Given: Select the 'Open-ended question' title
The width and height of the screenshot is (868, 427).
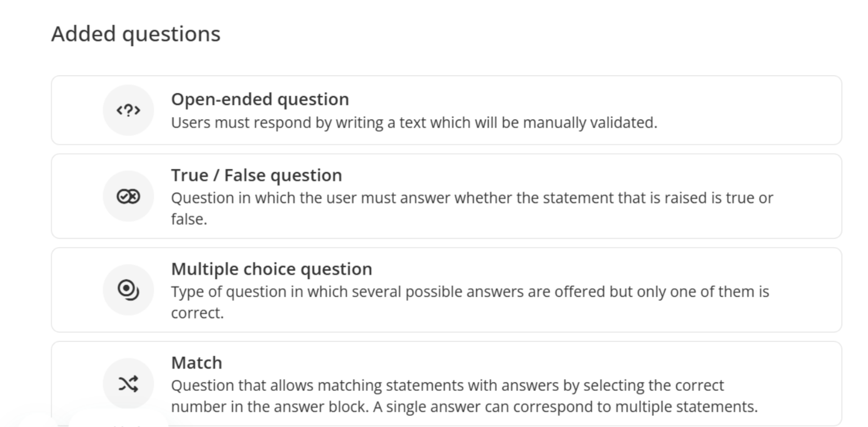Looking at the screenshot, I should pyautogui.click(x=260, y=99).
